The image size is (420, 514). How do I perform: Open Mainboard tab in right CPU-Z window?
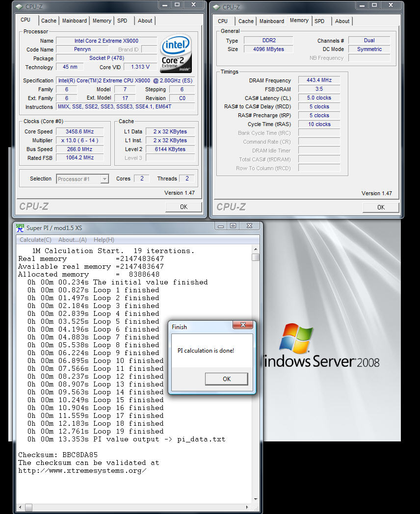[x=272, y=21]
